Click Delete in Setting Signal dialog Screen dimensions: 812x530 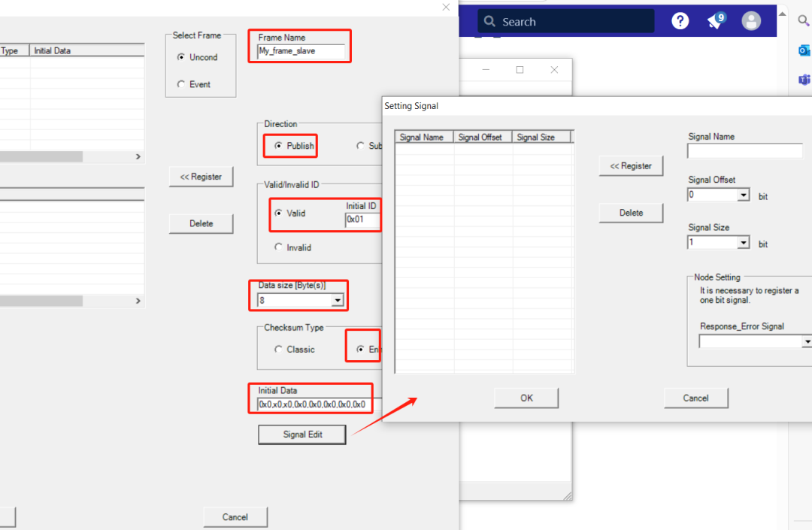pos(631,213)
